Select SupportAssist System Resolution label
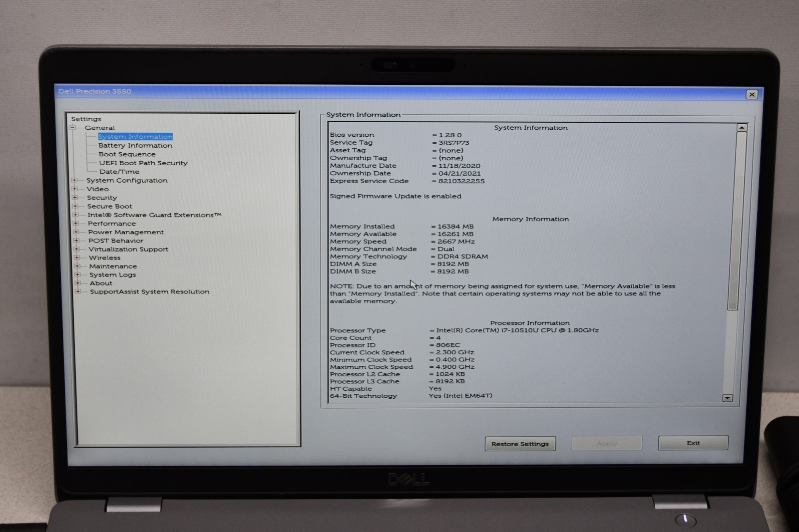The image size is (799, 532). [x=150, y=291]
